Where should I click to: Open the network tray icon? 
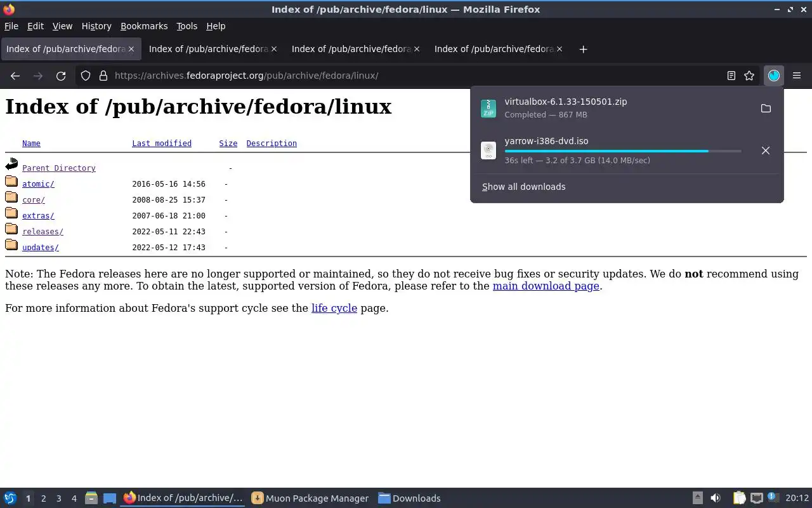point(756,498)
